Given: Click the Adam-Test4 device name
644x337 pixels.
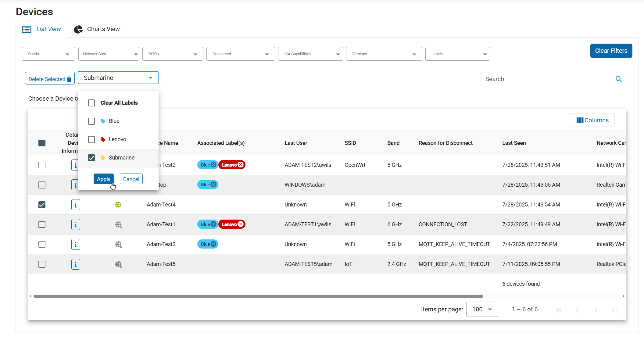Looking at the screenshot, I should click(161, 205).
